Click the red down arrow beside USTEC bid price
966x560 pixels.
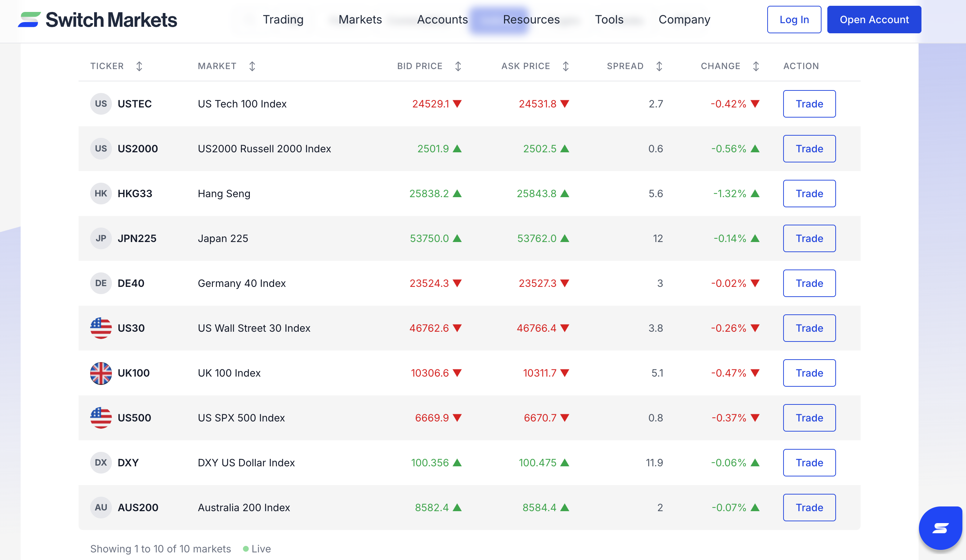(457, 103)
